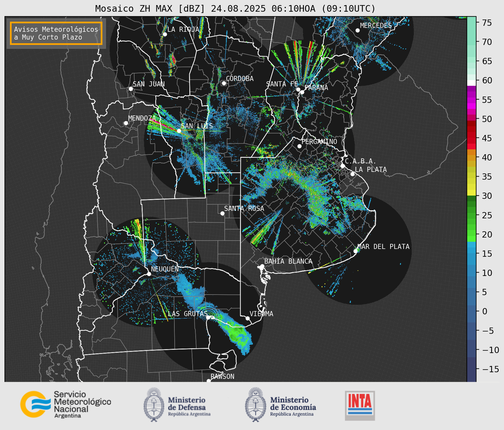Click the Mercedes city label

(x=376, y=26)
